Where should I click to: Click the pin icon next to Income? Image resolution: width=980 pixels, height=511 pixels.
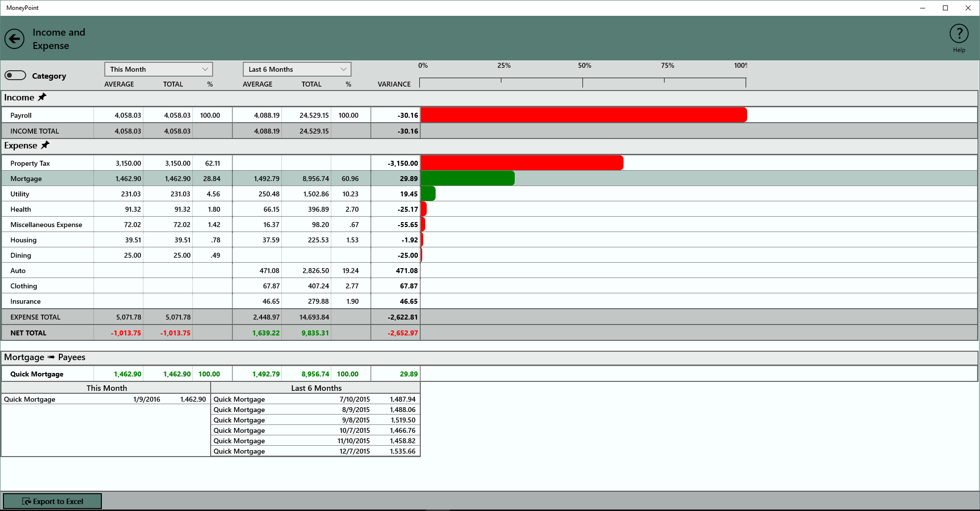click(43, 97)
